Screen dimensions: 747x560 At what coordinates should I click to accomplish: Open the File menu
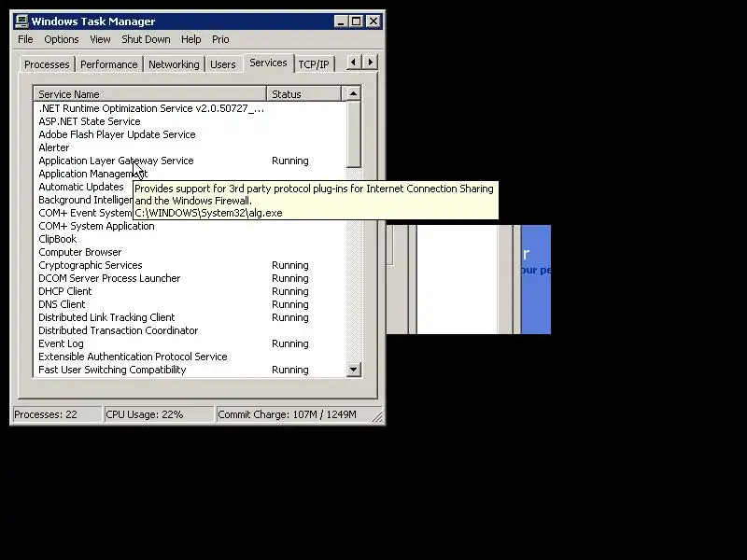pyautogui.click(x=26, y=39)
